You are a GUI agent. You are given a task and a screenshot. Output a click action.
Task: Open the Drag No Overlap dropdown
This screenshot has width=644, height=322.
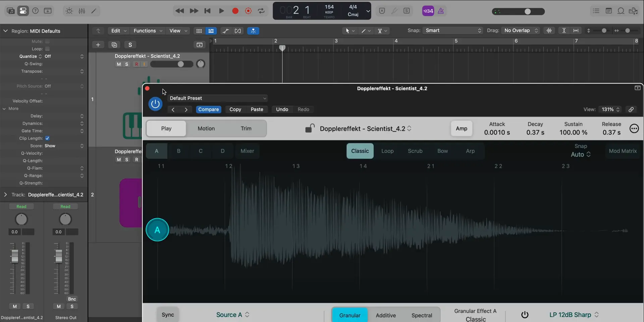coord(520,31)
